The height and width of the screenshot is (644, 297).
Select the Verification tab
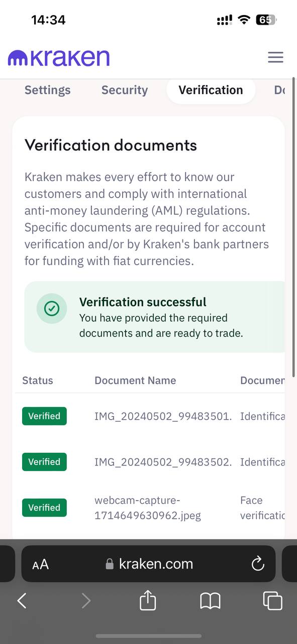point(211,90)
